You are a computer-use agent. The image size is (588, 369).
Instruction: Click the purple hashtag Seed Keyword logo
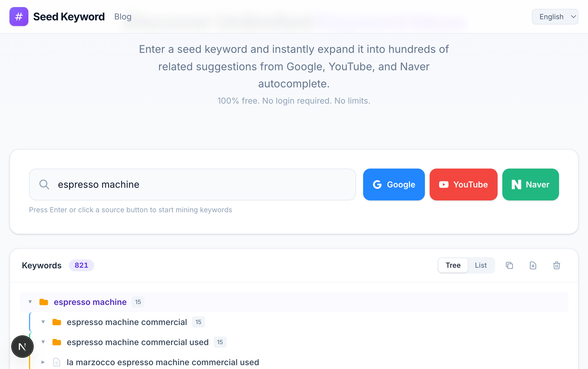tap(19, 17)
